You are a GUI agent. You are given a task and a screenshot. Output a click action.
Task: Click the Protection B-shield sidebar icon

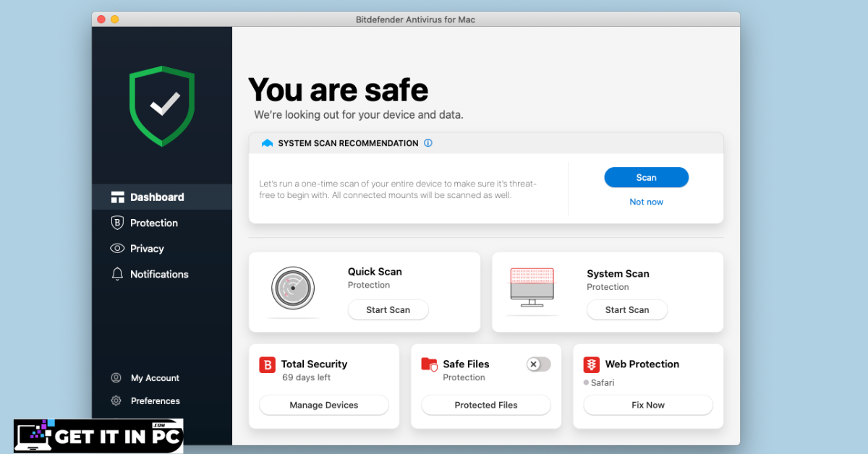tap(117, 223)
